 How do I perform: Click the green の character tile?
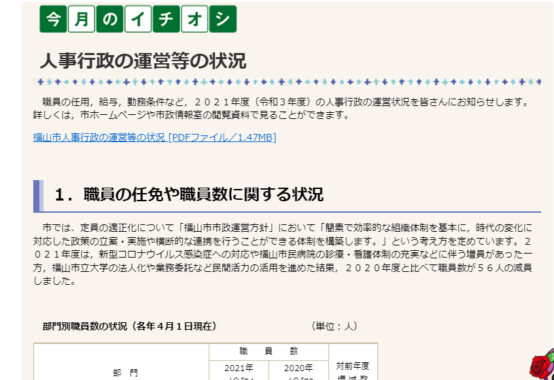click(110, 19)
